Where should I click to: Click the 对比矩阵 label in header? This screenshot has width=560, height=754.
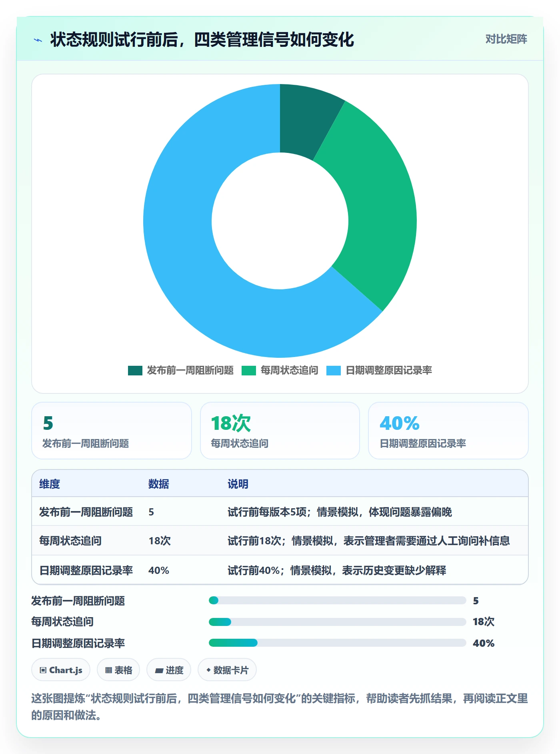pyautogui.click(x=506, y=39)
